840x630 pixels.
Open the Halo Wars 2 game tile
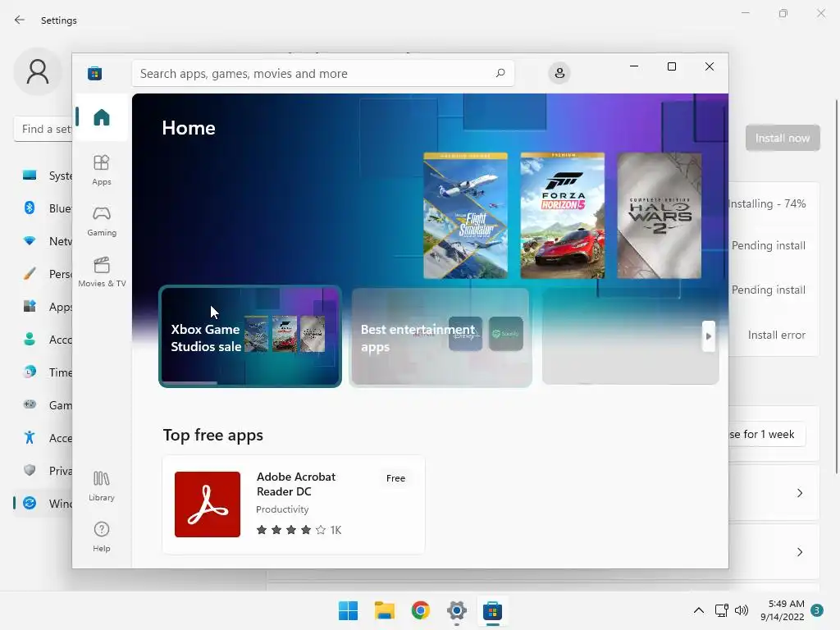[x=659, y=216]
